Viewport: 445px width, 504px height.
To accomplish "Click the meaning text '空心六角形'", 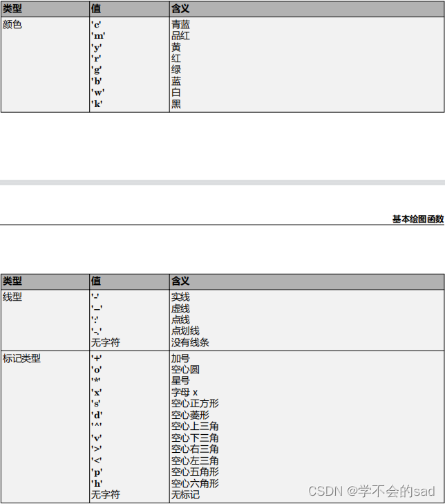I will 195,483.
